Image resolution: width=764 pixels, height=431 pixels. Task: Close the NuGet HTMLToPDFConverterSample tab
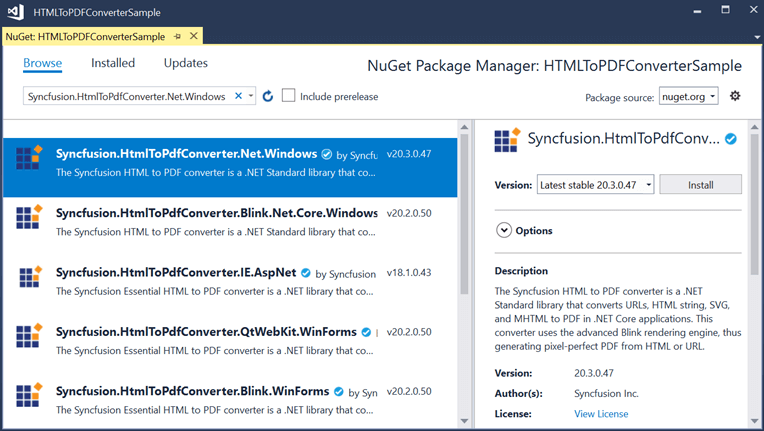click(194, 36)
